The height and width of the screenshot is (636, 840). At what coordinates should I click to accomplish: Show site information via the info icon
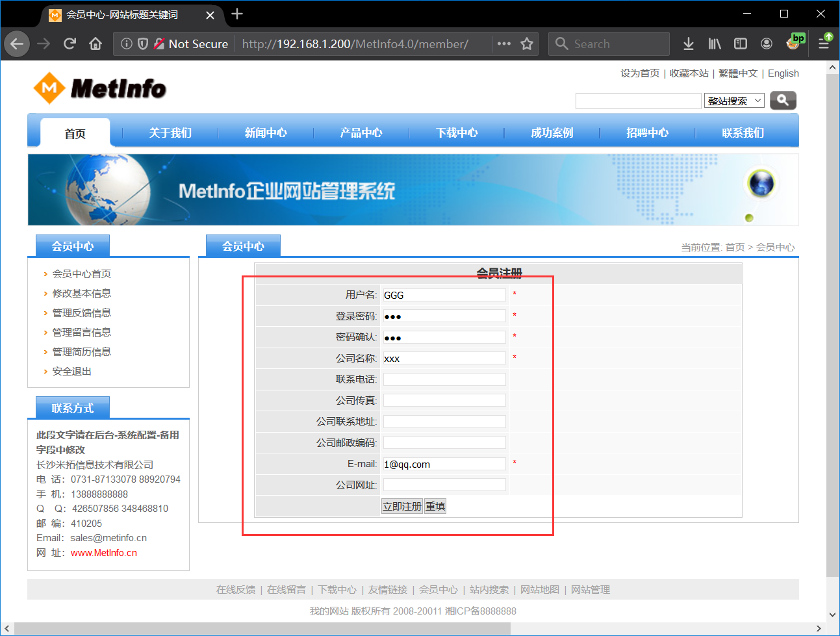[x=127, y=44]
